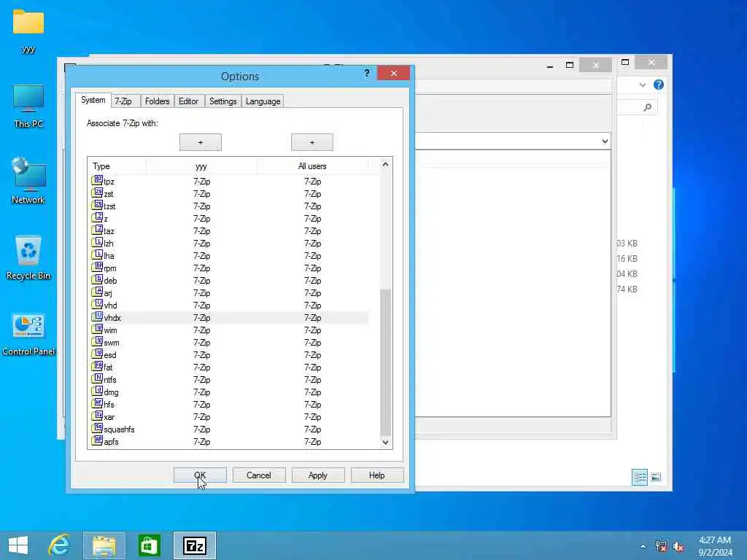Screen dimensions: 747x560
Task: Click the muted volume tray icon
Action: tap(678, 546)
